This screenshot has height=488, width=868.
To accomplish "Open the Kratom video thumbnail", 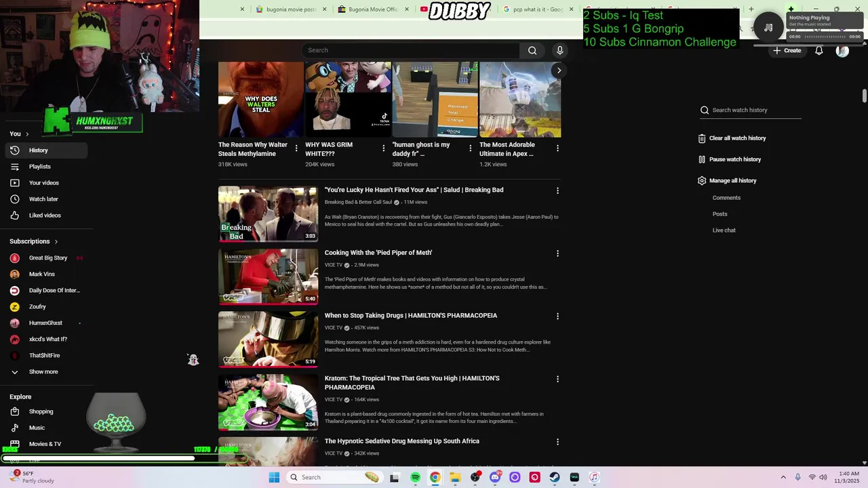I will (268, 403).
